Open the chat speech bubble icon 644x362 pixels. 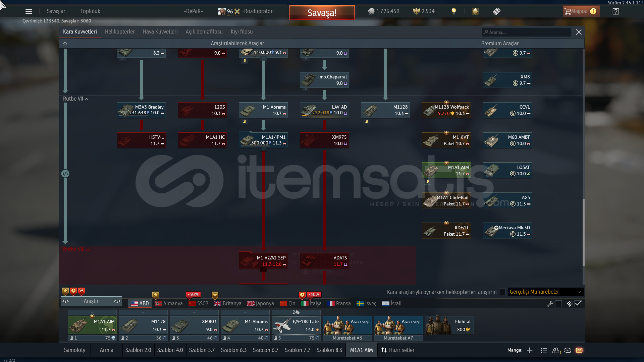pos(568,350)
